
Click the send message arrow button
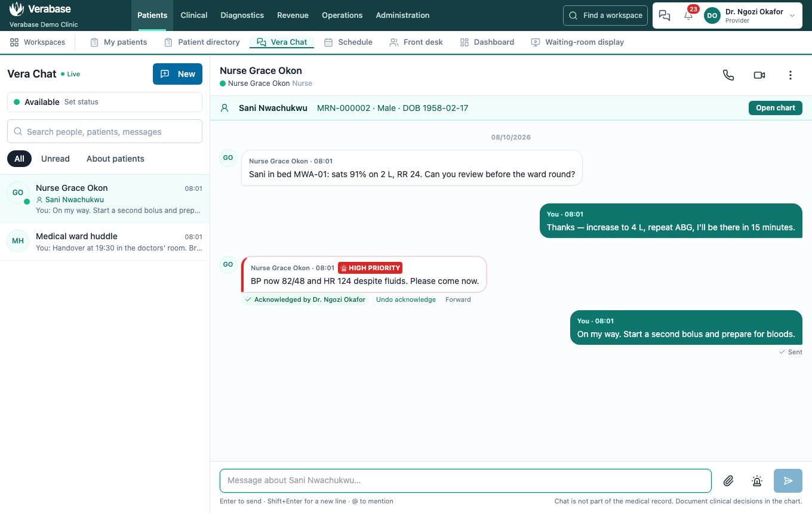(788, 481)
